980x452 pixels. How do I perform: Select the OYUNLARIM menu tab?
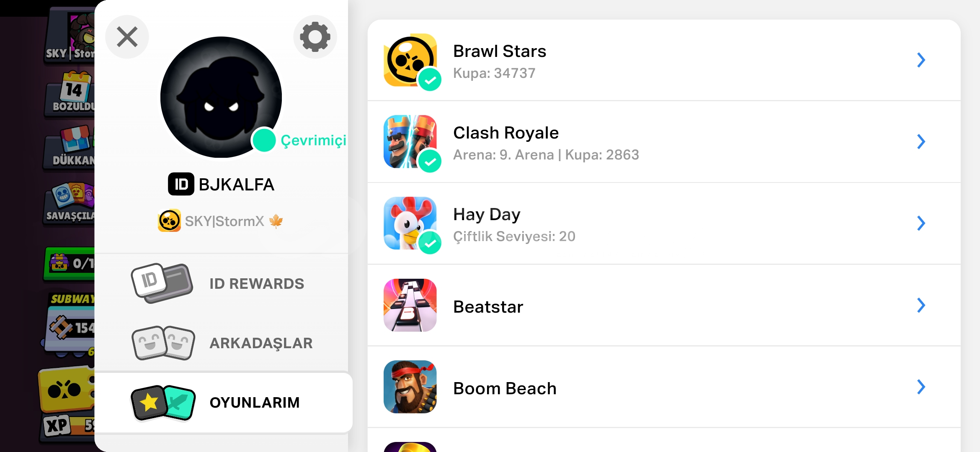[x=223, y=402]
